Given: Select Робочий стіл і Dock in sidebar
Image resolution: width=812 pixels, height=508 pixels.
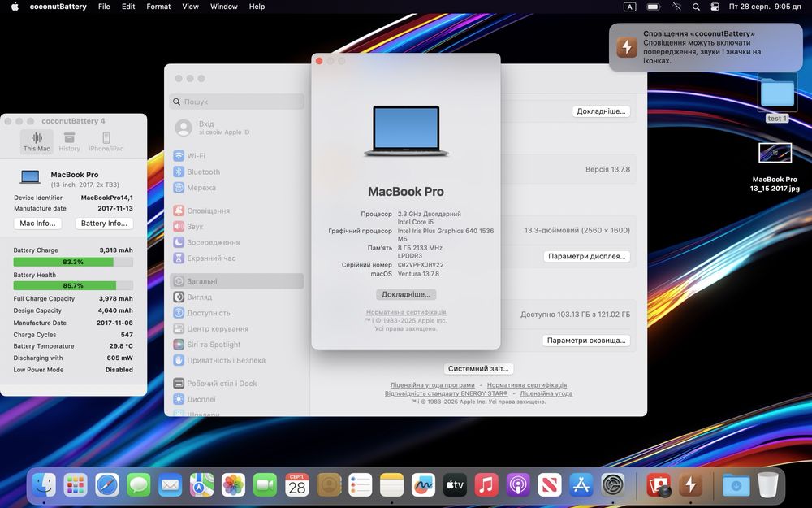Looking at the screenshot, I should point(236,384).
